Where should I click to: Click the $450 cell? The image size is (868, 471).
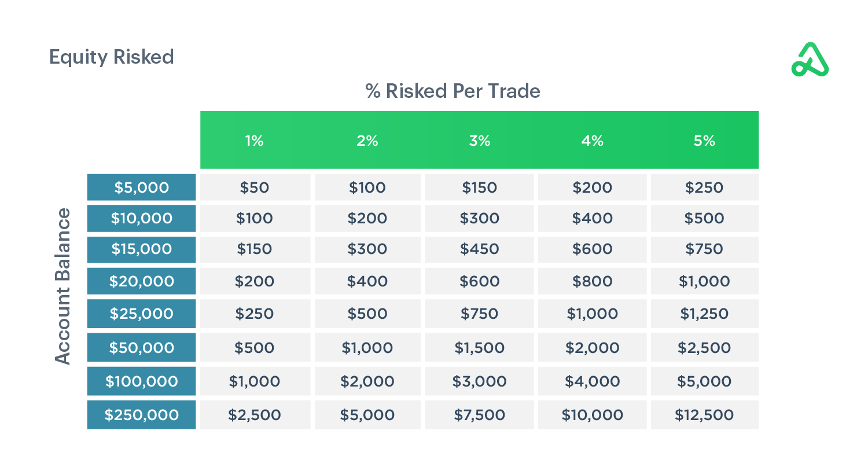pyautogui.click(x=479, y=249)
